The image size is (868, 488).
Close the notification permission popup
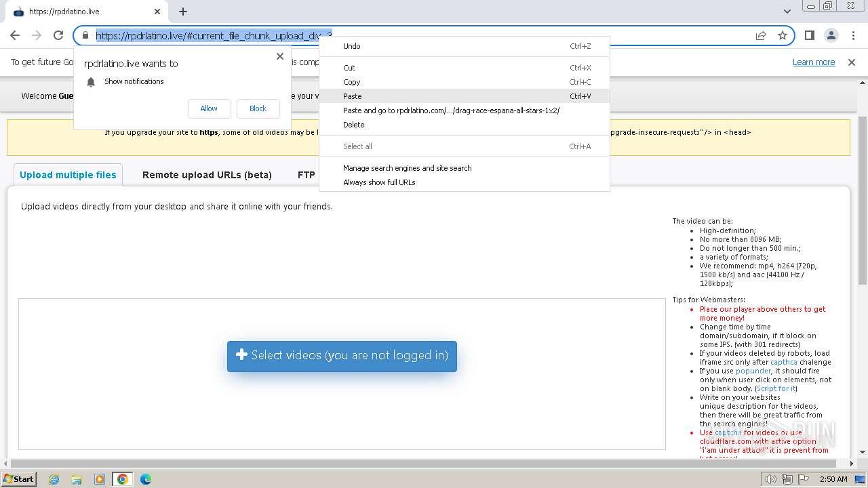pos(280,56)
